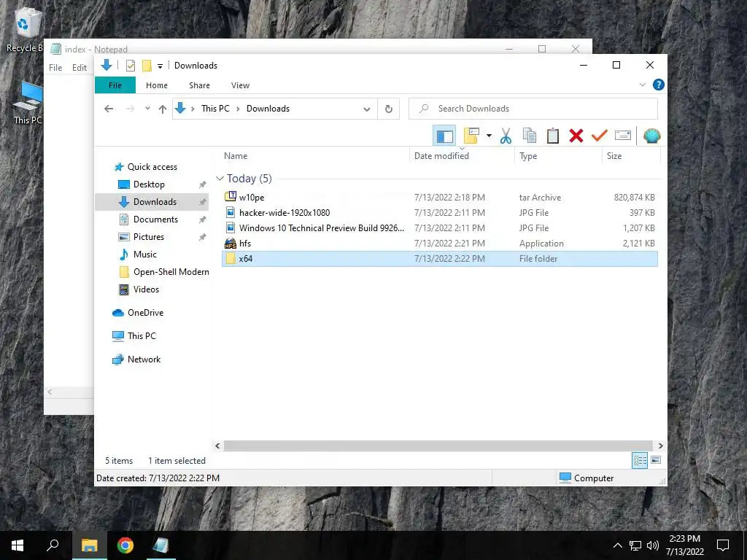Click the Back navigation arrow
Screen dimensions: 747x560
[x=109, y=109]
